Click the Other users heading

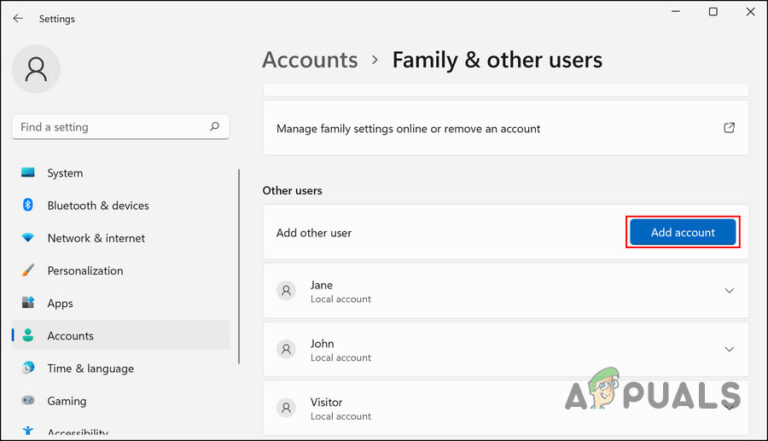click(x=292, y=190)
